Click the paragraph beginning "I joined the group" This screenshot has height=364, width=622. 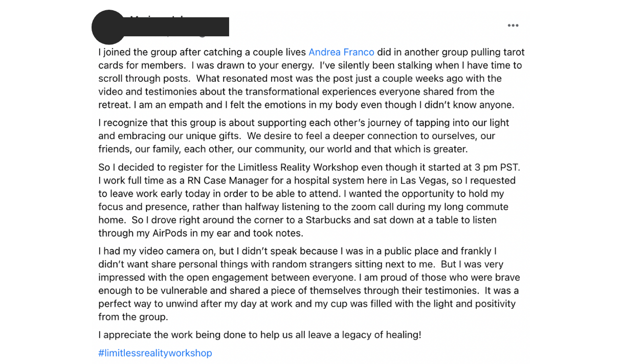pyautogui.click(x=312, y=78)
